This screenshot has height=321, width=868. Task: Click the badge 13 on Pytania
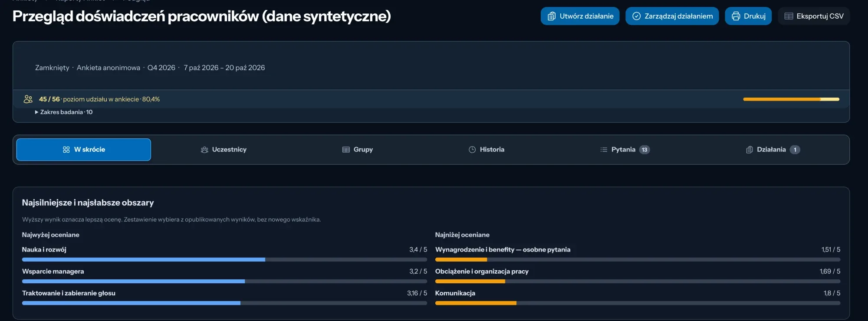coord(644,150)
